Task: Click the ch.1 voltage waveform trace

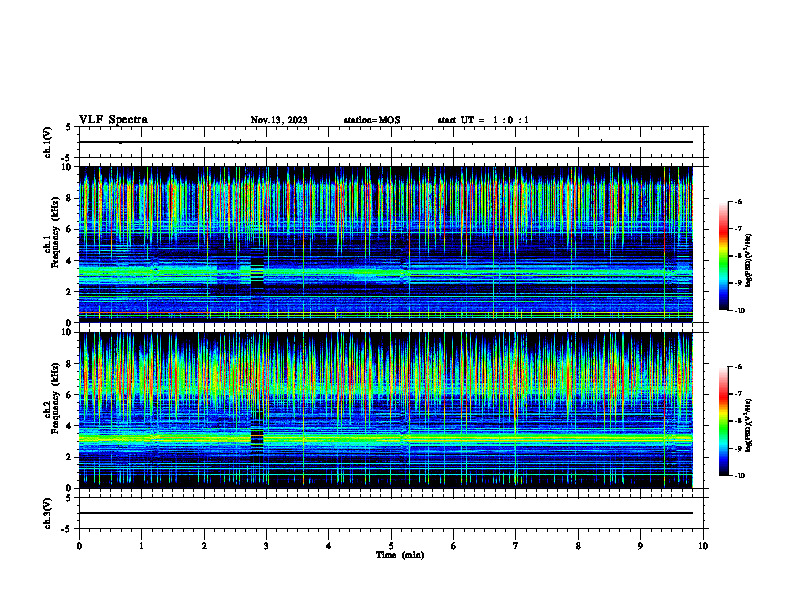Action: (x=385, y=142)
